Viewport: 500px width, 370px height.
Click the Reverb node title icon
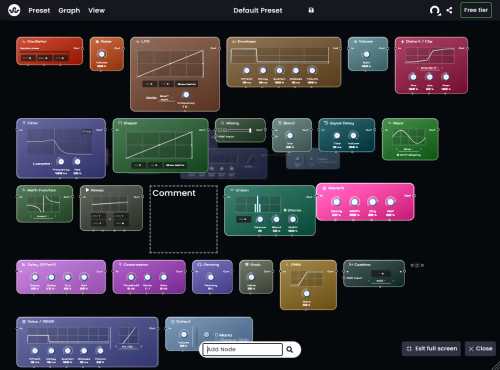tap(324, 188)
